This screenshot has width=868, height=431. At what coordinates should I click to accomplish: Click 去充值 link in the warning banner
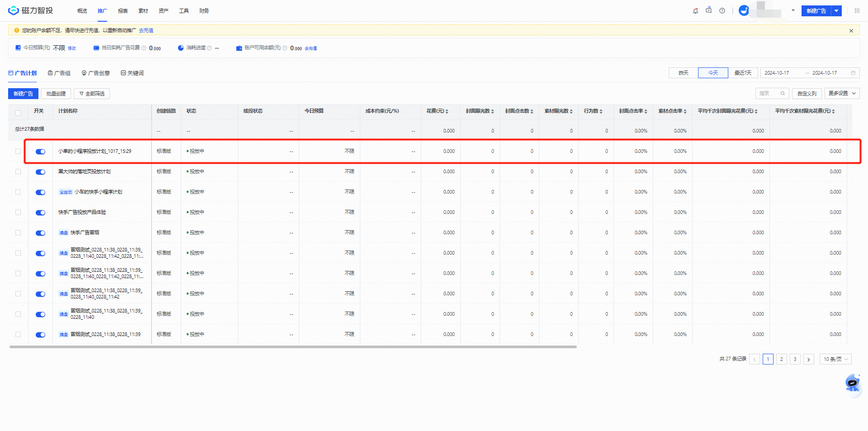pyautogui.click(x=146, y=31)
